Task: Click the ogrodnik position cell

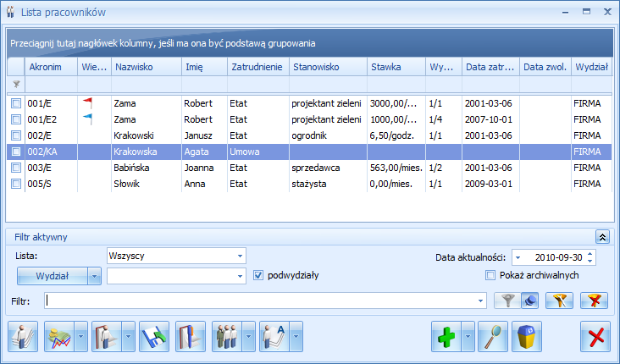Action: tap(328, 135)
